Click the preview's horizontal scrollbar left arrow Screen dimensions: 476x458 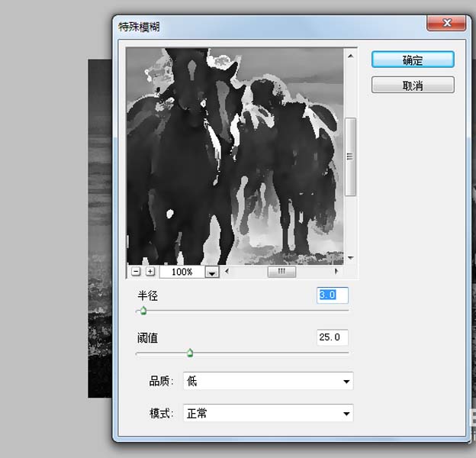pos(227,271)
